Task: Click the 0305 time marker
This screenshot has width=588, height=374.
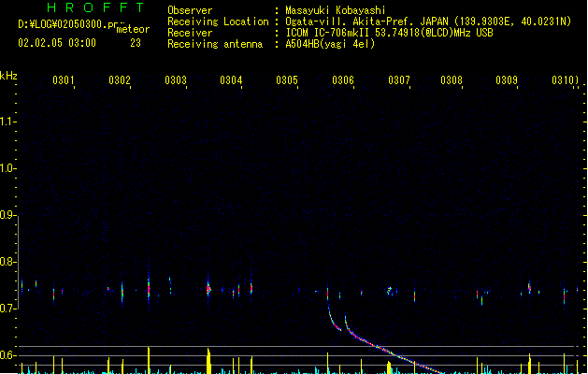Action: [287, 80]
